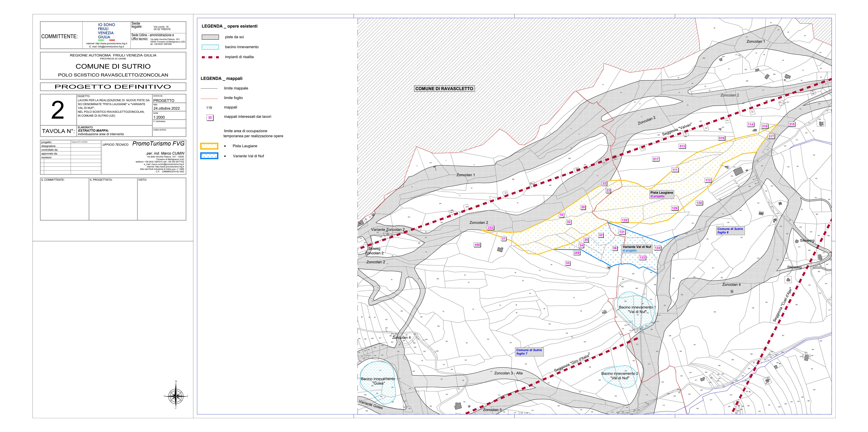The width and height of the screenshot is (868, 432).
Task: Click the promoturismo.fvg.it web link under the logo
Action: click(106, 43)
